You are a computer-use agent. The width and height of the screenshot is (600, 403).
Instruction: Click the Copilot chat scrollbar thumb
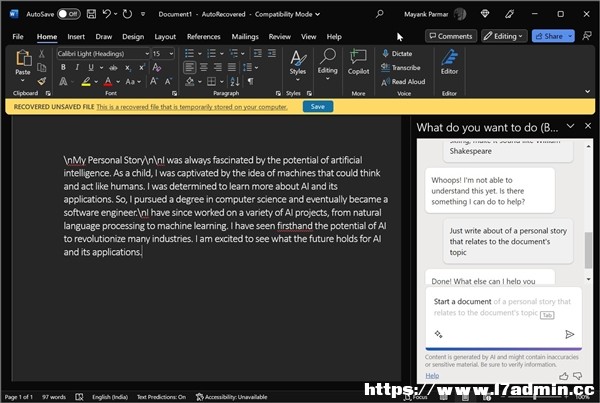click(x=588, y=250)
